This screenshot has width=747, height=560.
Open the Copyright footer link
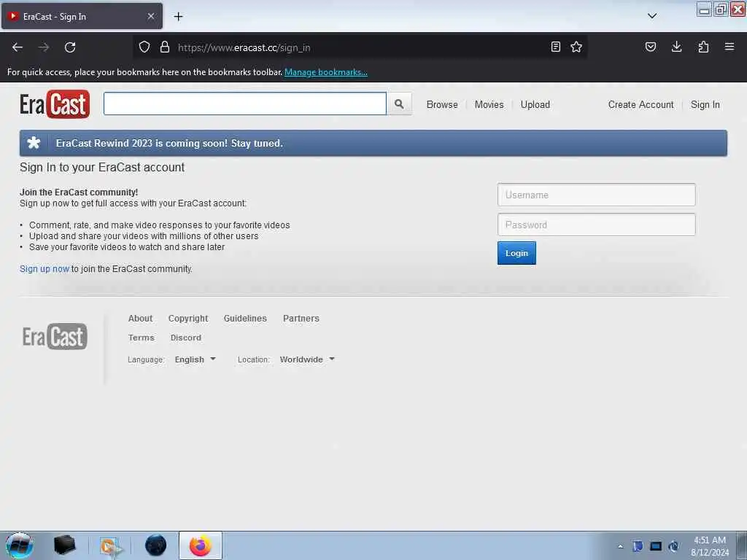point(188,318)
